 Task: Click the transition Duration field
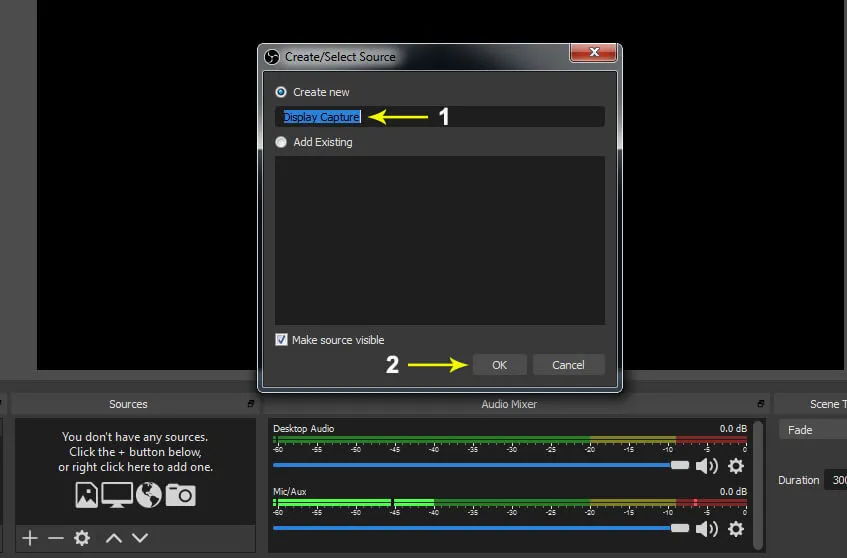(835, 480)
